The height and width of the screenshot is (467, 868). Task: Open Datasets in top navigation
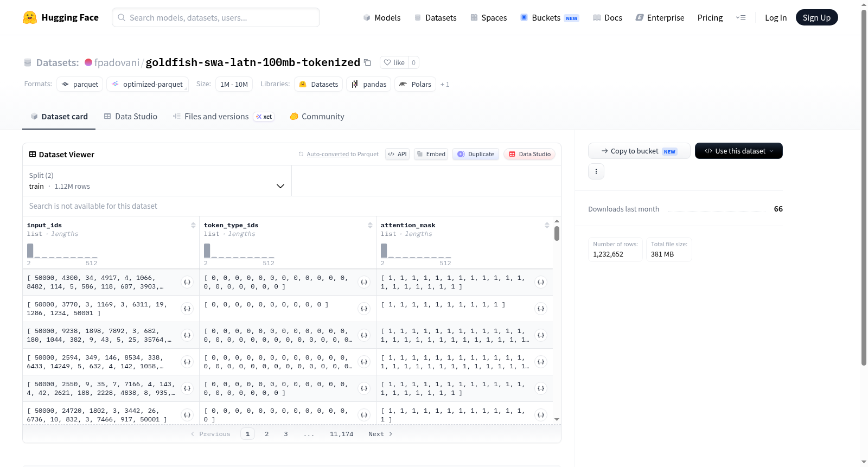click(435, 17)
